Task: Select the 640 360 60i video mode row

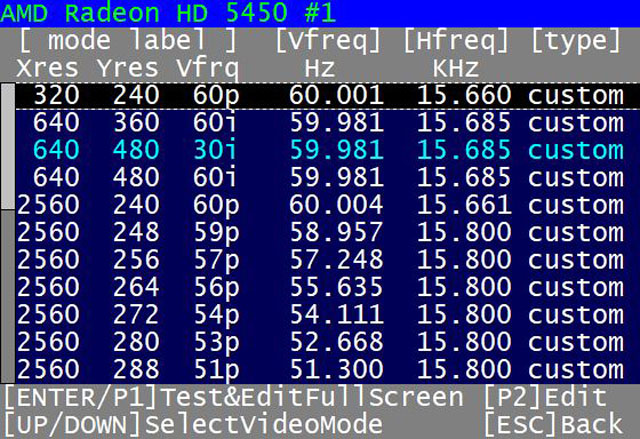Action: (327, 123)
